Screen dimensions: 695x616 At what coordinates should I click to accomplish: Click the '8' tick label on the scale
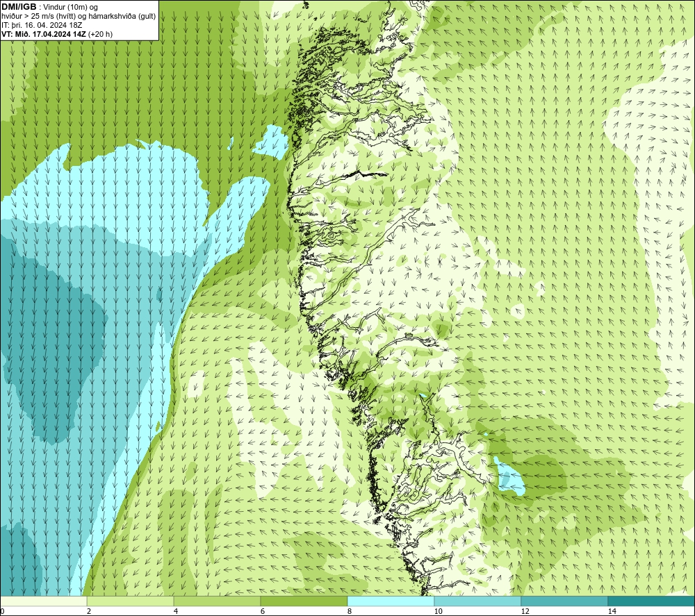pyautogui.click(x=350, y=611)
